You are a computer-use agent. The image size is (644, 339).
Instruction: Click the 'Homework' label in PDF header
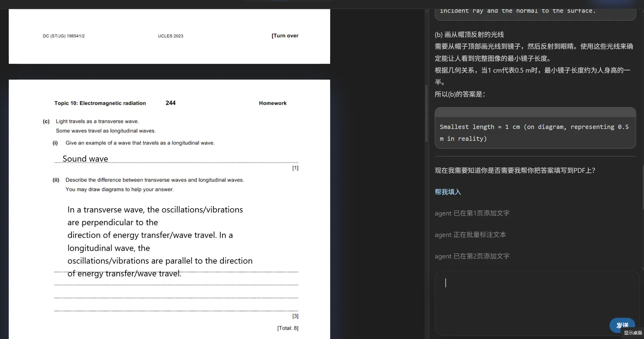pos(272,103)
